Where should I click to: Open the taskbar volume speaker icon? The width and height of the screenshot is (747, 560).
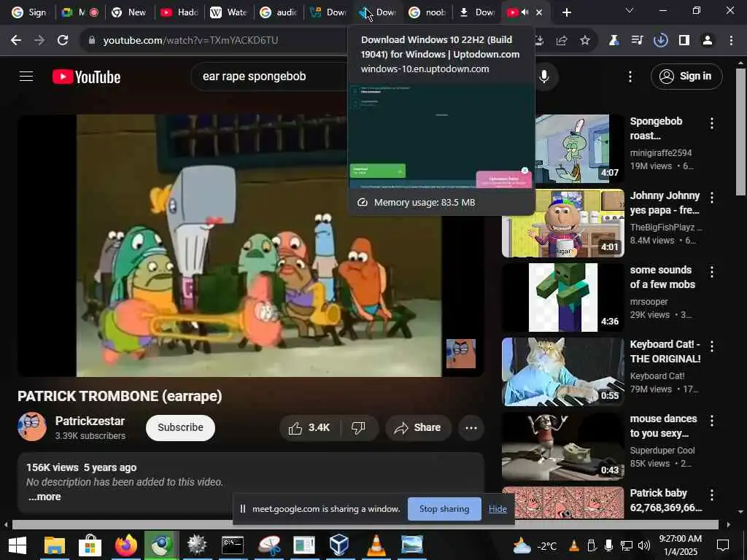click(x=643, y=545)
